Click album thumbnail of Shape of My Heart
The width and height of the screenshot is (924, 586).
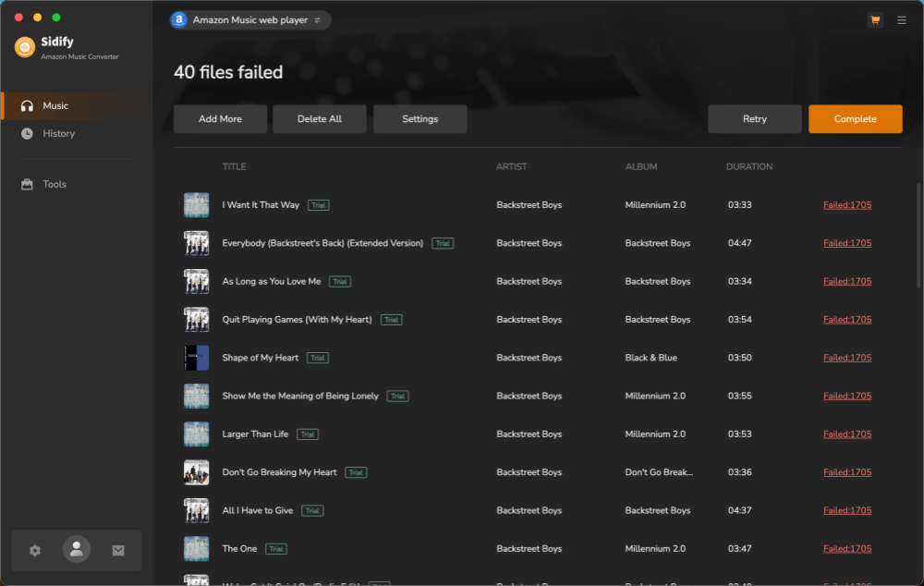196,358
